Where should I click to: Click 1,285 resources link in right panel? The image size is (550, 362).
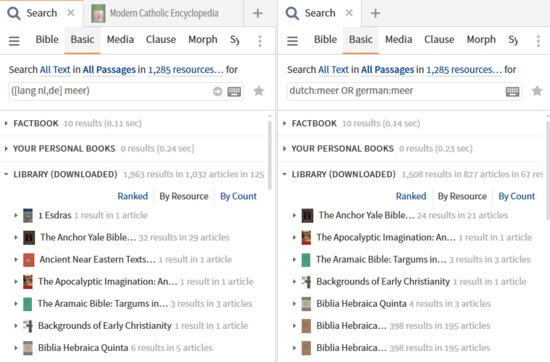tap(464, 70)
